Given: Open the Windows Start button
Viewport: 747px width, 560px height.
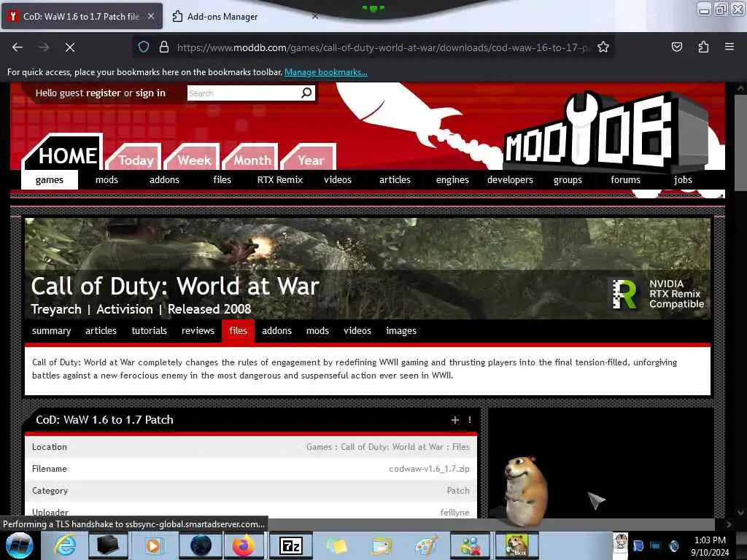Looking at the screenshot, I should point(20,545).
